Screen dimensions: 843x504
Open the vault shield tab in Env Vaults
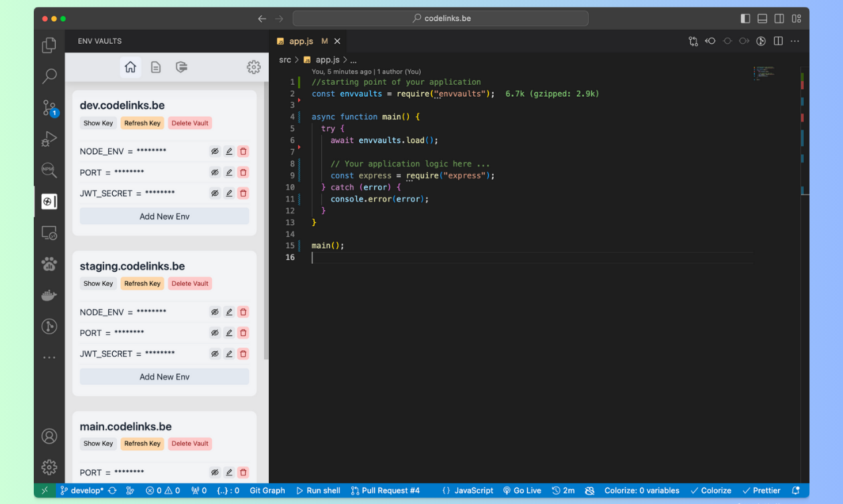point(181,67)
